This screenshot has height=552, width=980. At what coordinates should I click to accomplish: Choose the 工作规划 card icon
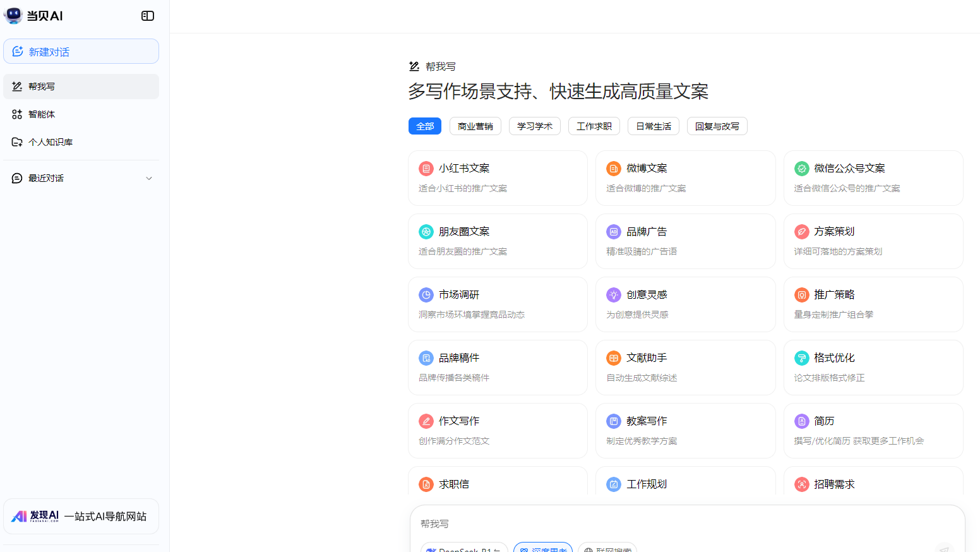click(614, 484)
